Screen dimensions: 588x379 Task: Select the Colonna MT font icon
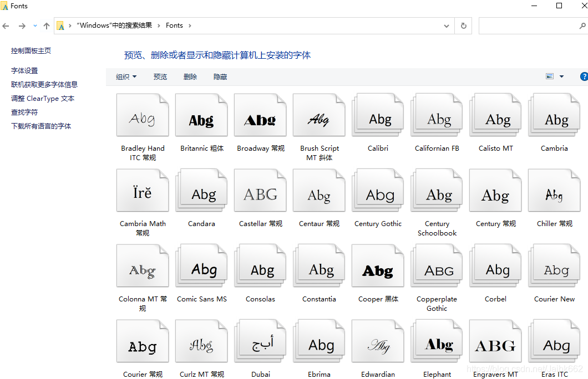point(143,266)
